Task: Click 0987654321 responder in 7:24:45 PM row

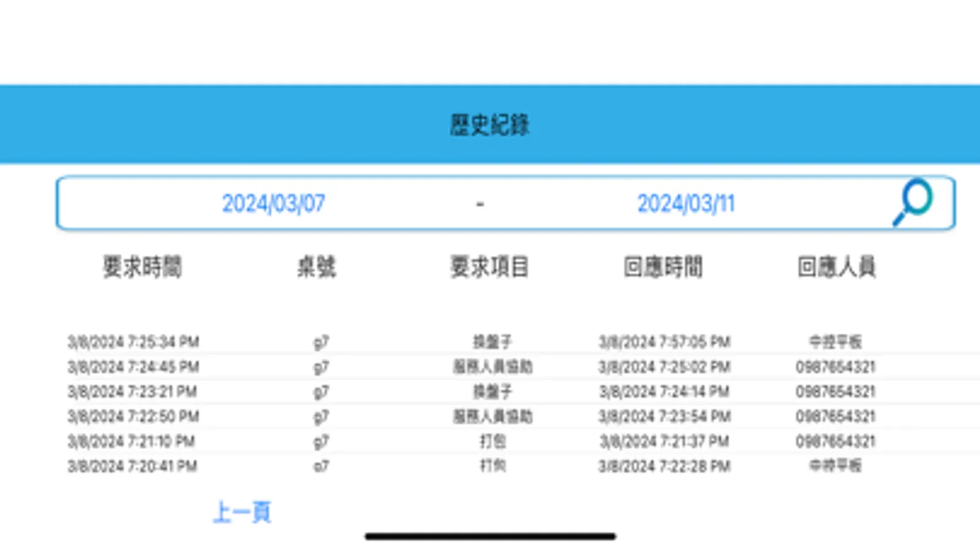Action: point(835,367)
